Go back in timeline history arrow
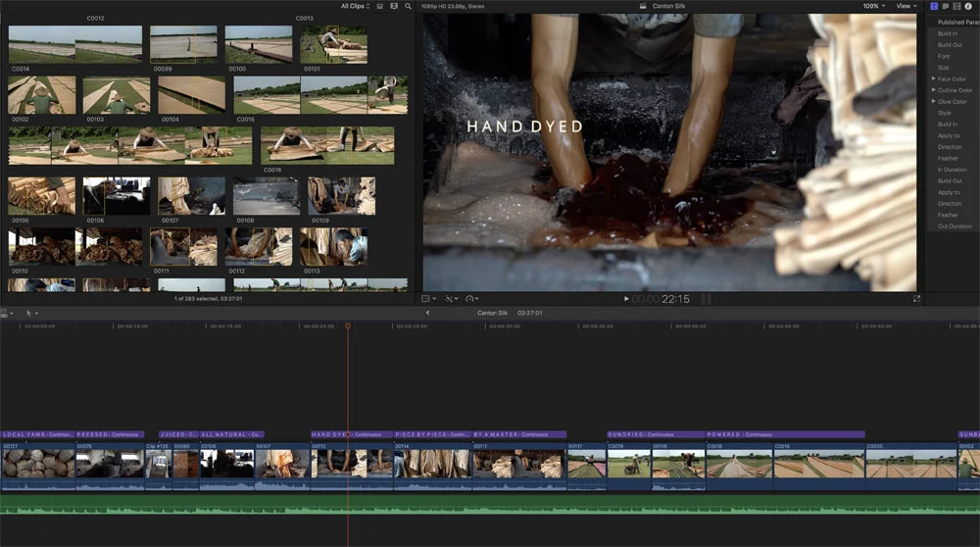This screenshot has height=547, width=980. pyautogui.click(x=428, y=313)
